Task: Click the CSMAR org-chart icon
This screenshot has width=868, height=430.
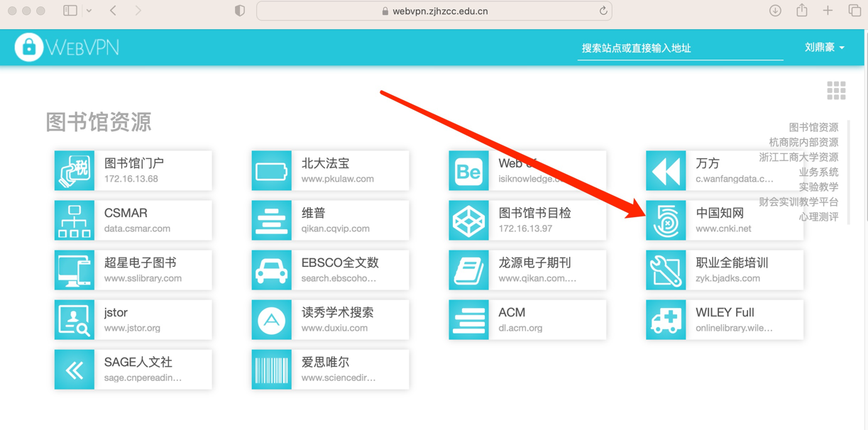Action: point(75,220)
